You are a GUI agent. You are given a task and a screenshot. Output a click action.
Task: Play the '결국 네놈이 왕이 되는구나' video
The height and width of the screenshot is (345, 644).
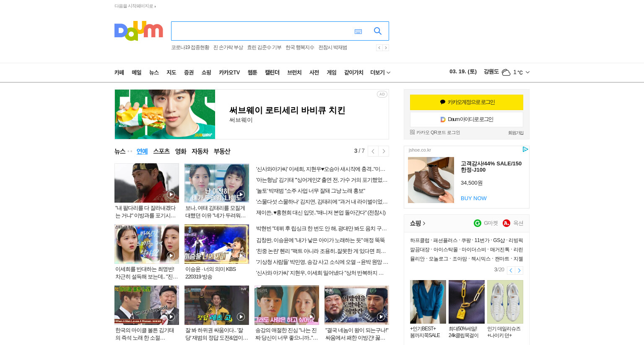(381, 317)
